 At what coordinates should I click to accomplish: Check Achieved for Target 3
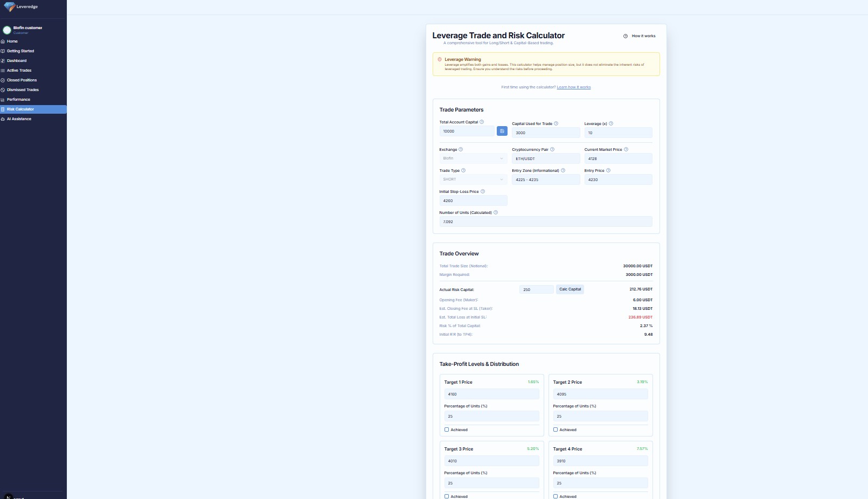447,496
